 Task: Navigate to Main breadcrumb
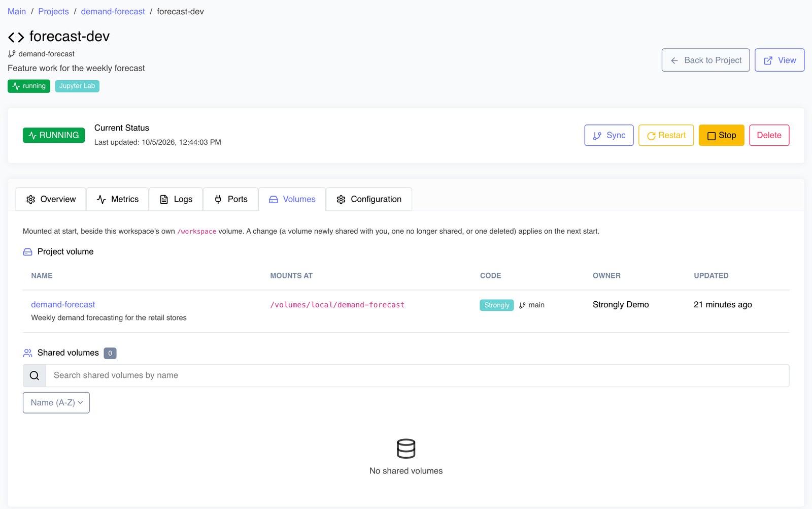tap(17, 11)
